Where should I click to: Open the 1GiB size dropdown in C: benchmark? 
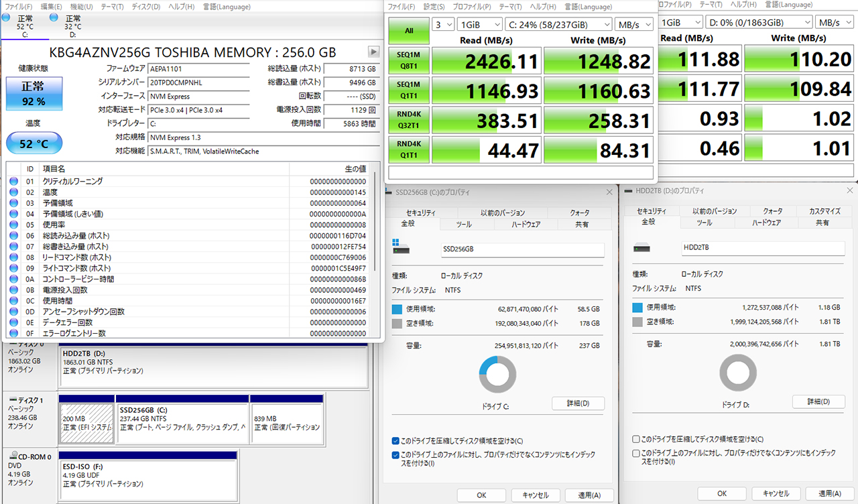479,25
